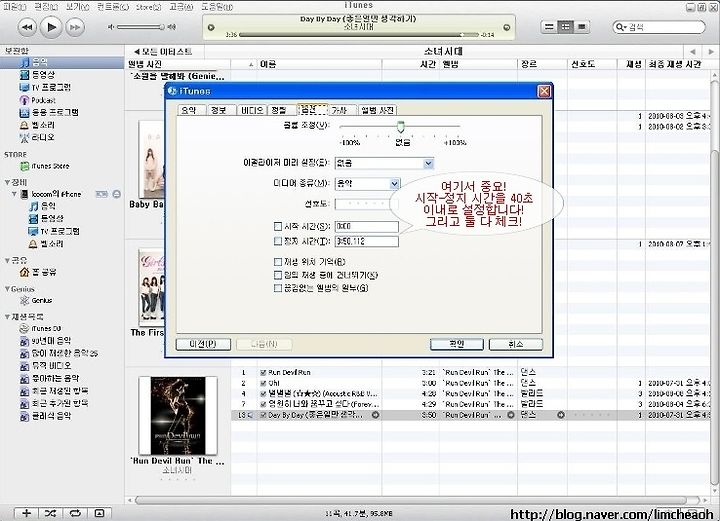Select the kocom의 iPhone device
Viewport: 720px width, 521px height.
(x=51, y=194)
